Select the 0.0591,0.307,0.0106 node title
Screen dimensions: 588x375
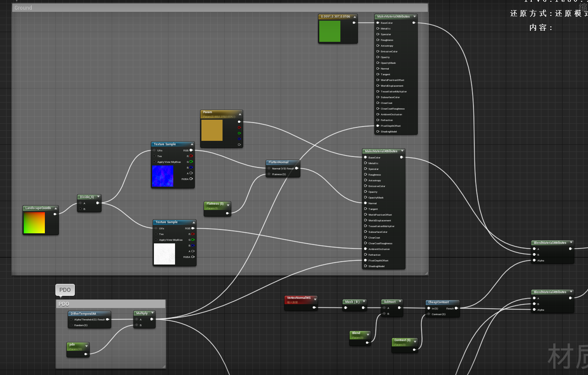click(335, 17)
